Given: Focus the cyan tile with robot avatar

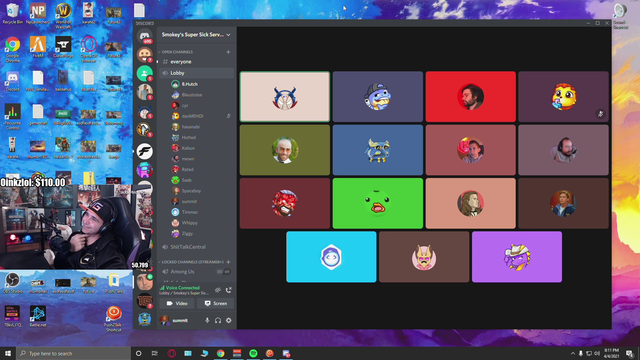Looking at the screenshot, I should pos(331,257).
